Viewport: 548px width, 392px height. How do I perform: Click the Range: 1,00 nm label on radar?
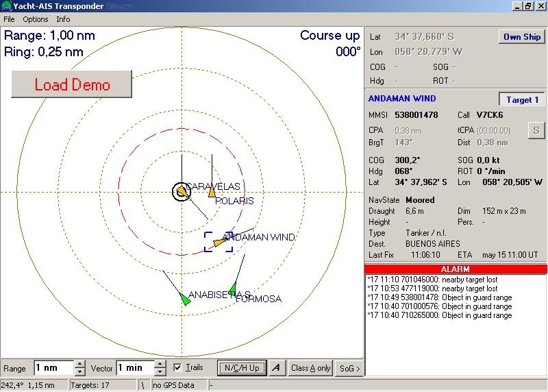point(49,36)
